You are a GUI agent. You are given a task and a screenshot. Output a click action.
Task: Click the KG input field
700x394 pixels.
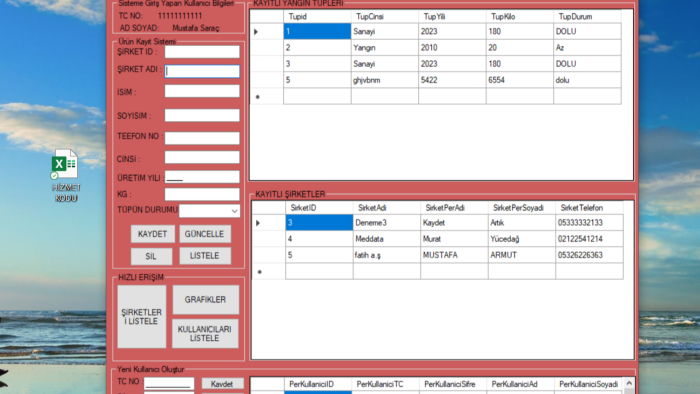202,194
